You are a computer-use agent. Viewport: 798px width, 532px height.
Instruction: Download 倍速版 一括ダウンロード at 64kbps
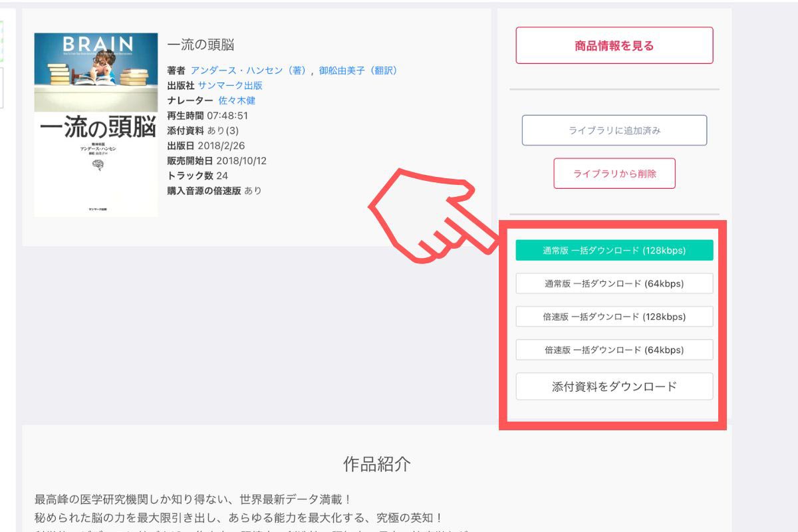[614, 350]
